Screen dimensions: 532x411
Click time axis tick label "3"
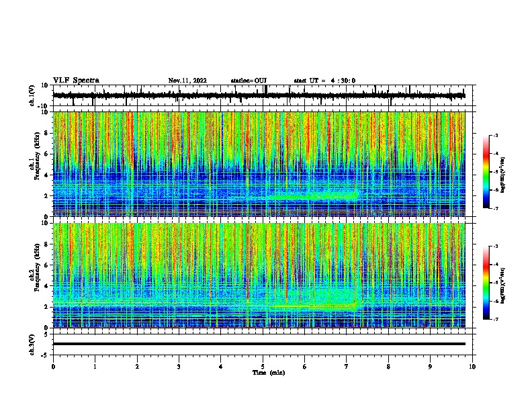[179, 367]
